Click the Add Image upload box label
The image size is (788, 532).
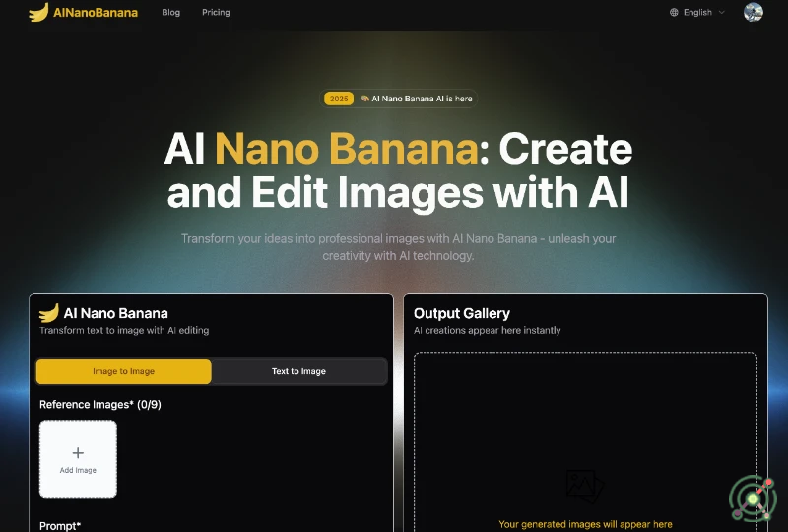coord(78,471)
